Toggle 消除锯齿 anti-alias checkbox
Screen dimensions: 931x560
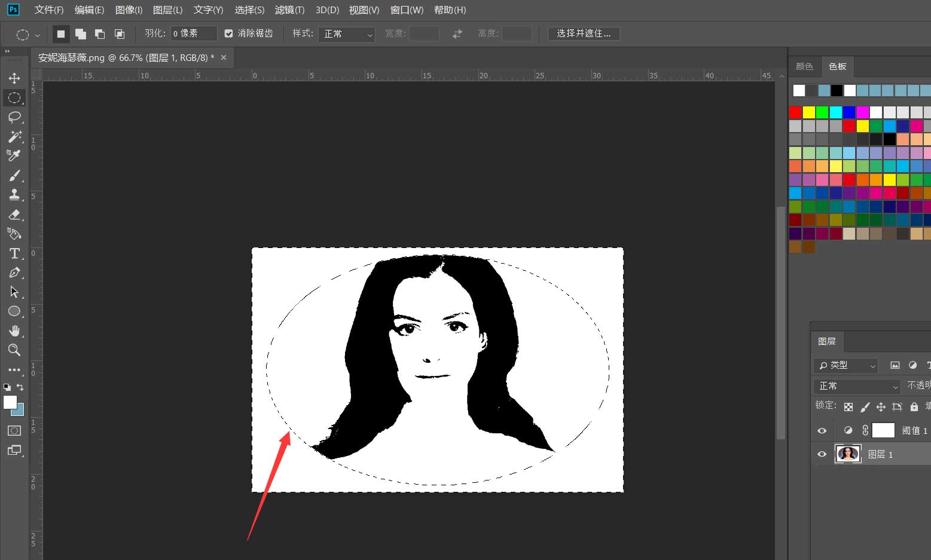228,33
